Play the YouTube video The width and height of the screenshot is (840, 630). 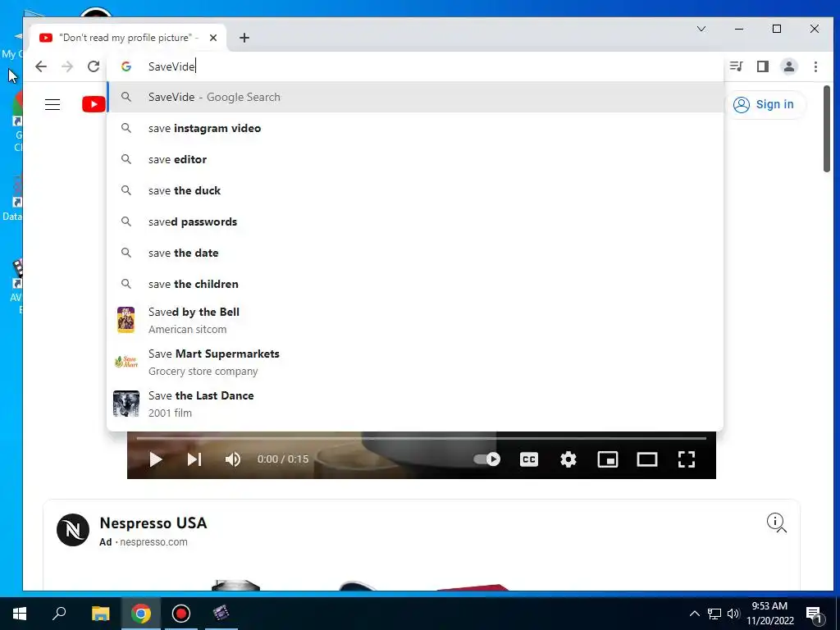(155, 459)
